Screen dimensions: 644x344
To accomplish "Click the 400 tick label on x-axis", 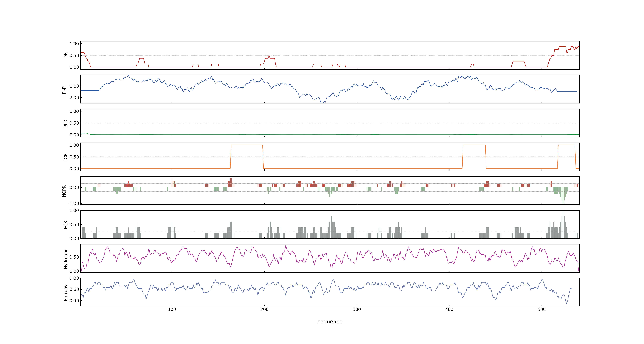I will [x=449, y=309].
